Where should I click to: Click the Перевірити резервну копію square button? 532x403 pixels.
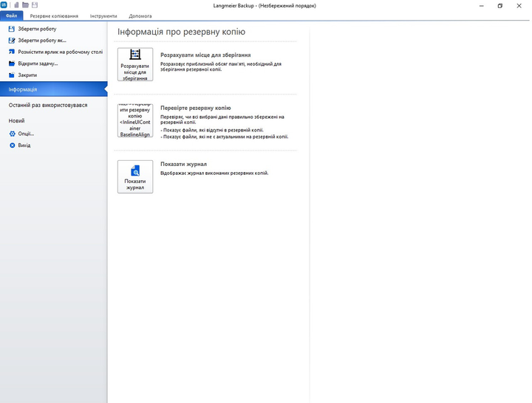coord(135,120)
